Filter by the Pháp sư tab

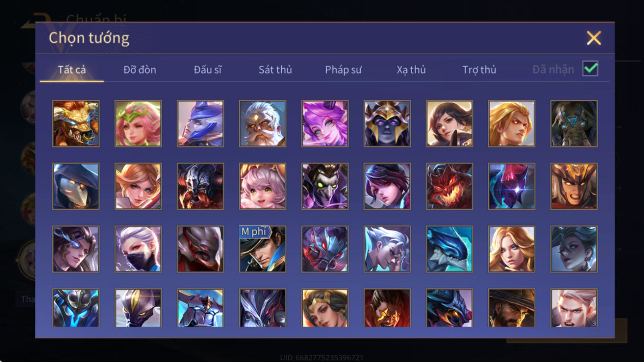(x=343, y=70)
